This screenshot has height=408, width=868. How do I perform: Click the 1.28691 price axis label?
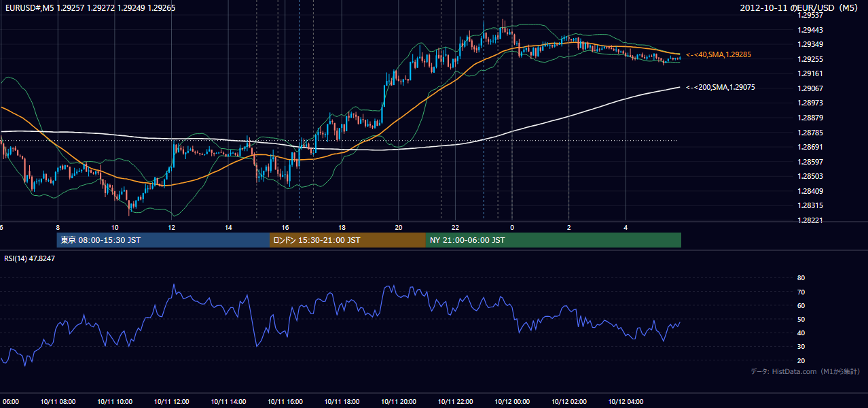point(809,147)
